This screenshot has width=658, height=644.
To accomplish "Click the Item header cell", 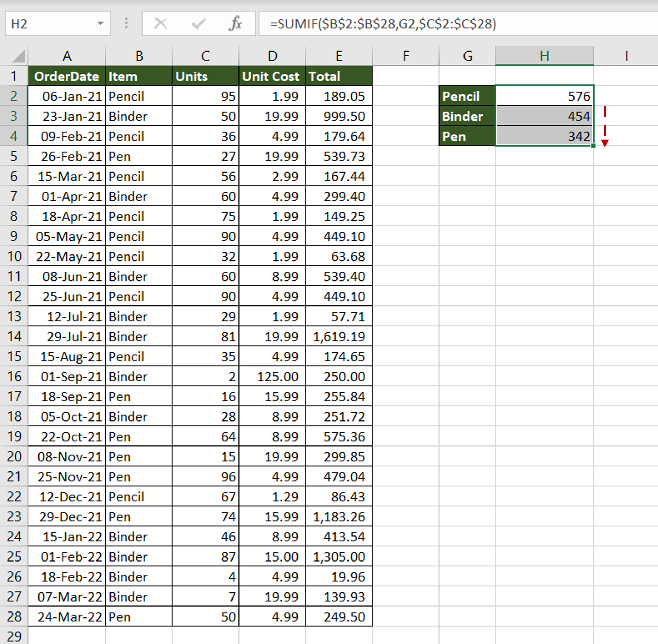I will pos(139,76).
